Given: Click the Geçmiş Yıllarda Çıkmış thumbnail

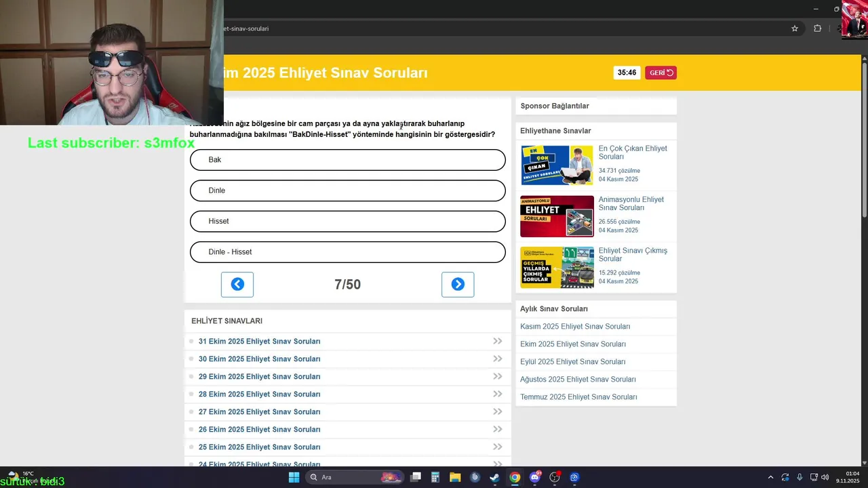Looking at the screenshot, I should click(557, 267).
